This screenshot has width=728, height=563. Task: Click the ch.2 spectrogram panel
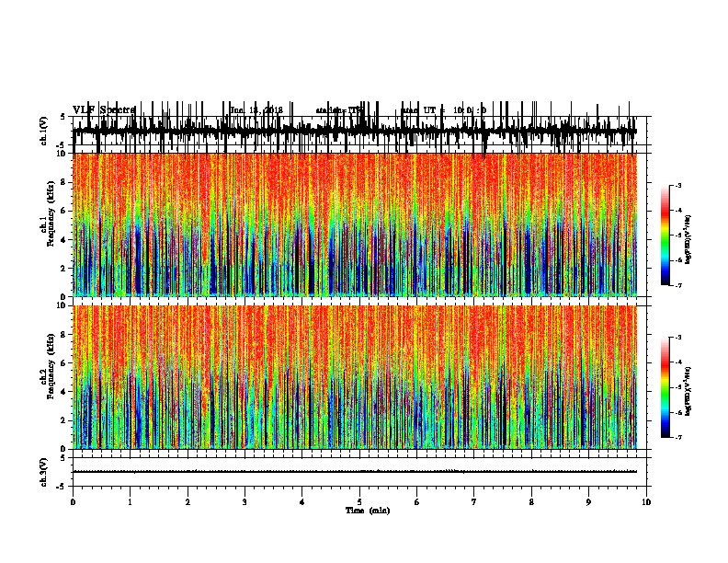coord(355,377)
